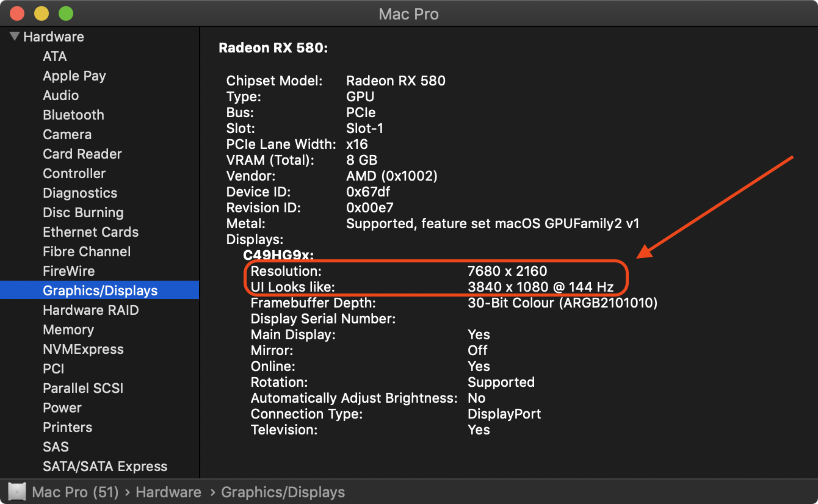818x504 pixels.
Task: Click the Bus value PCIe
Action: coord(361,112)
